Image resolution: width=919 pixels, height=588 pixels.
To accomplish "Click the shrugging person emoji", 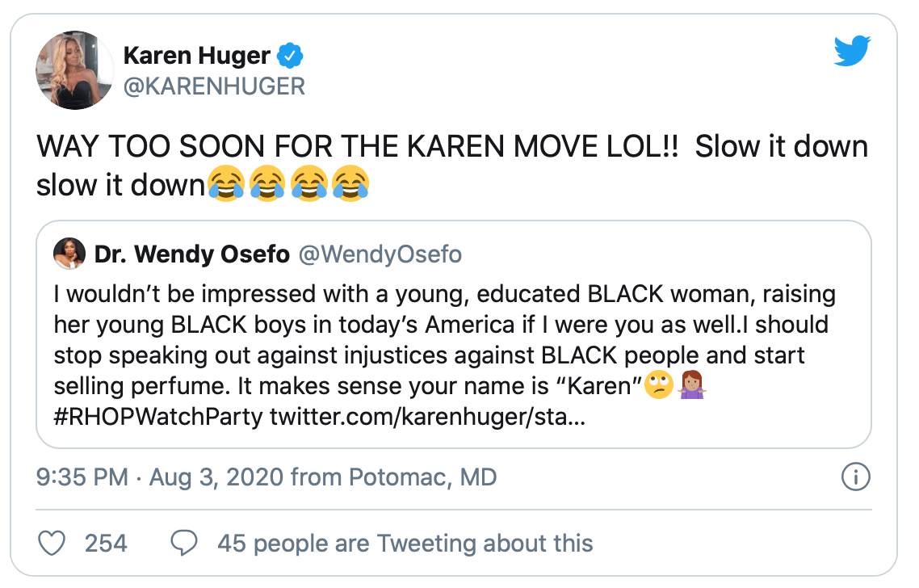I will coord(693,387).
